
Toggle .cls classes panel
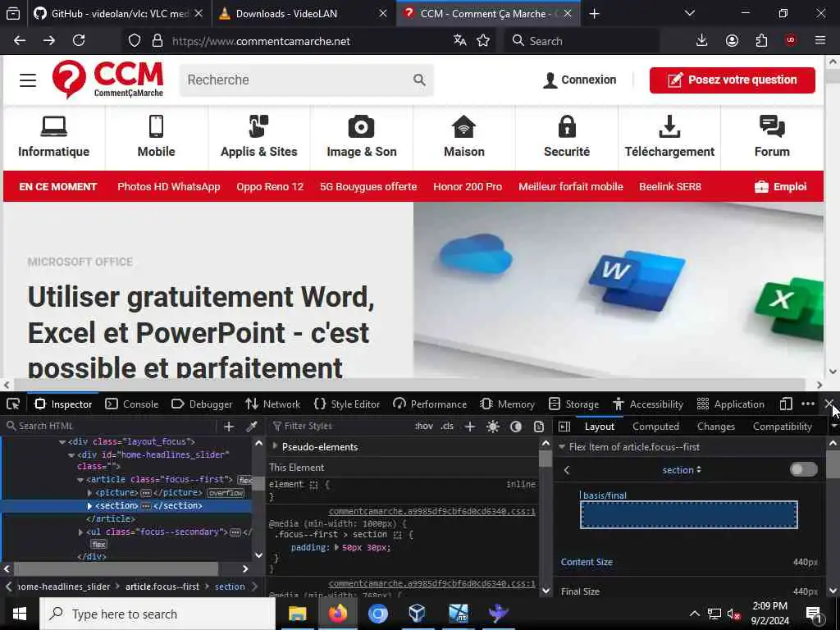coord(447,427)
